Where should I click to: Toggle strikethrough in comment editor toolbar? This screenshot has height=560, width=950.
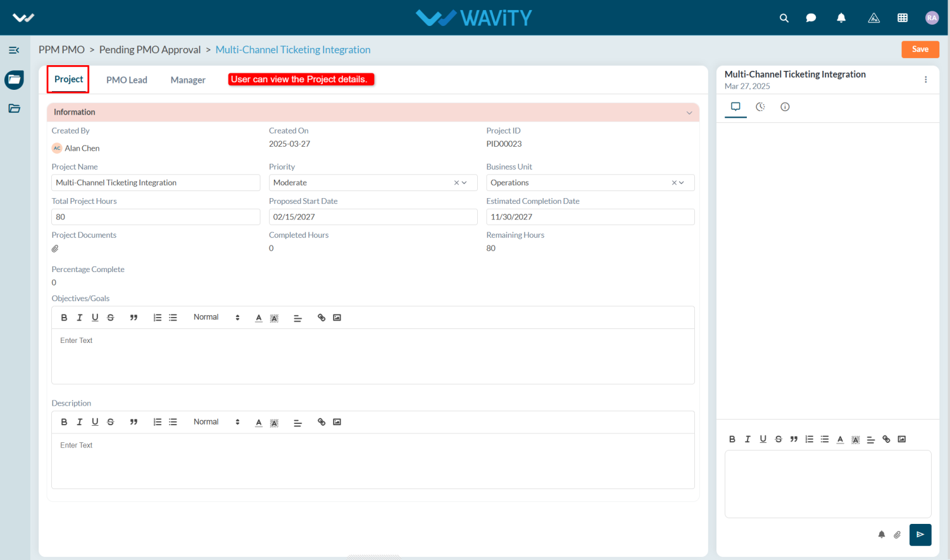tap(778, 439)
